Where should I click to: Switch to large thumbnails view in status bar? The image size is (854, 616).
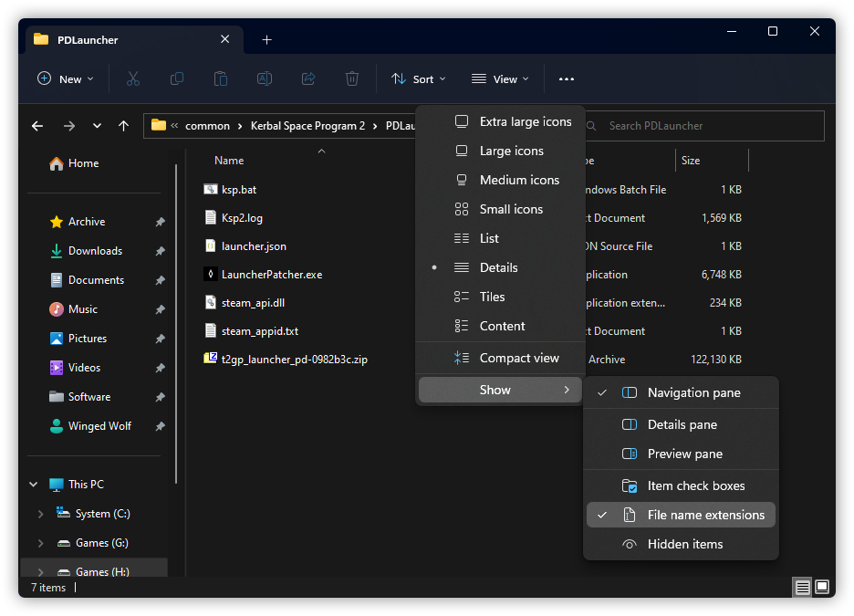click(822, 587)
